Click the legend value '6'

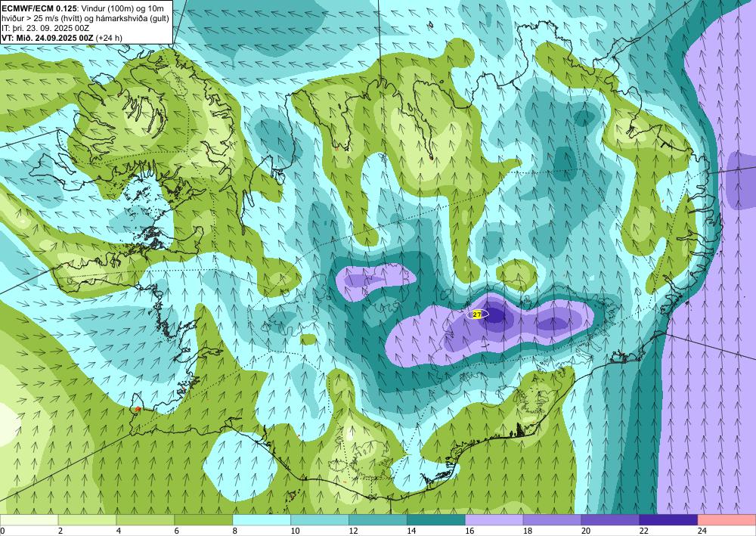click(x=177, y=531)
